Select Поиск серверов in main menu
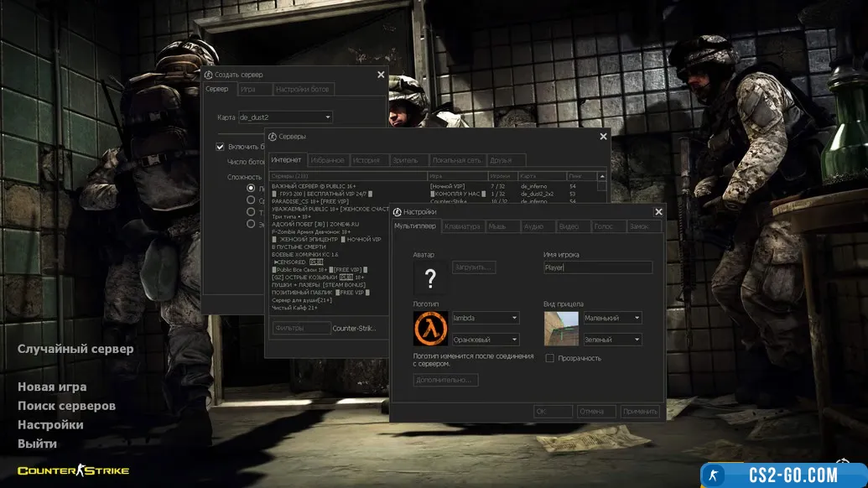The image size is (868, 488). coord(66,406)
